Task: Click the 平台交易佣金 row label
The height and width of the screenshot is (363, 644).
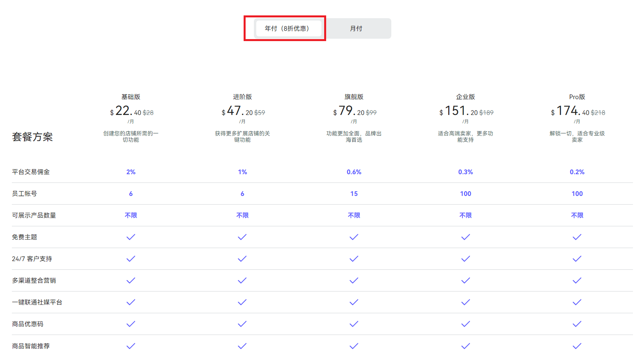Action: (31, 172)
